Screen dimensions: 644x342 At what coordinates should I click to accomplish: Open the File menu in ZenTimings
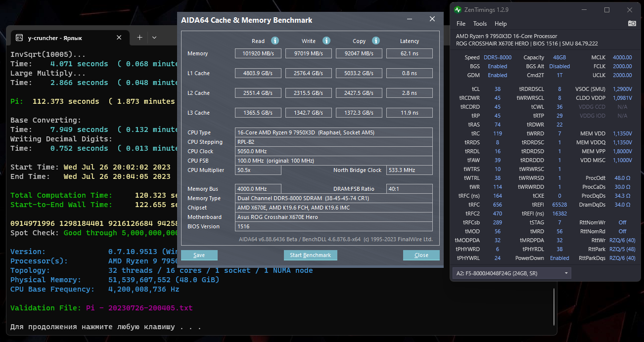point(461,24)
